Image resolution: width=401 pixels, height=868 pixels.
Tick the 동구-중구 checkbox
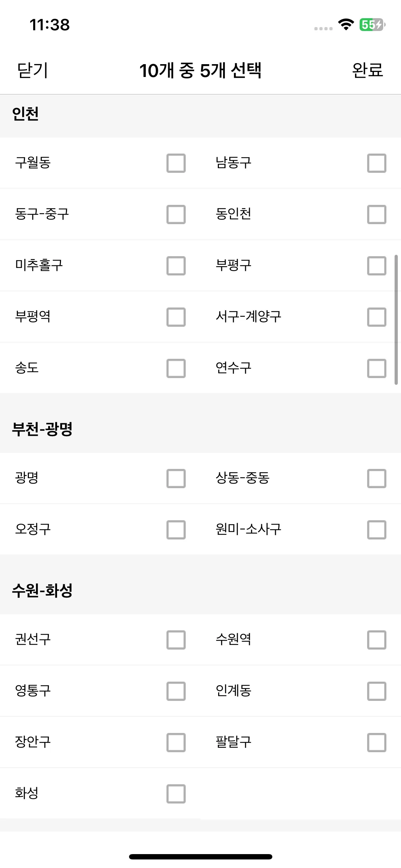176,215
